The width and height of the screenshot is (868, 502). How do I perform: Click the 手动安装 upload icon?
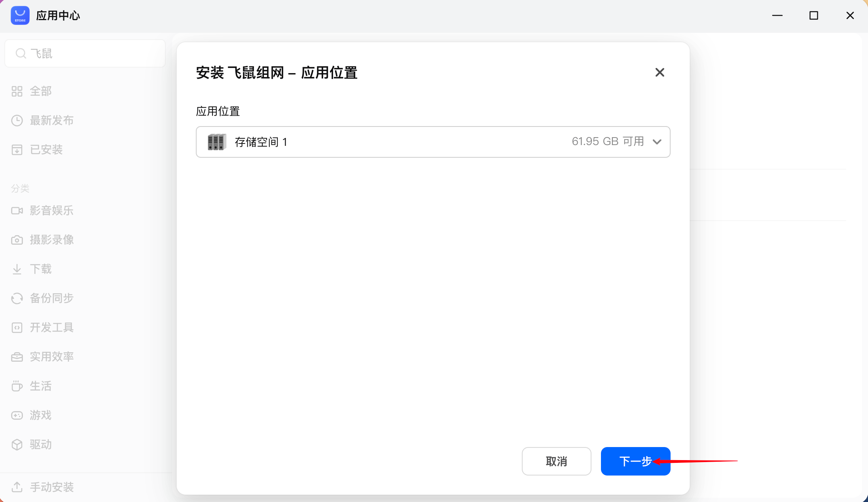[17, 487]
